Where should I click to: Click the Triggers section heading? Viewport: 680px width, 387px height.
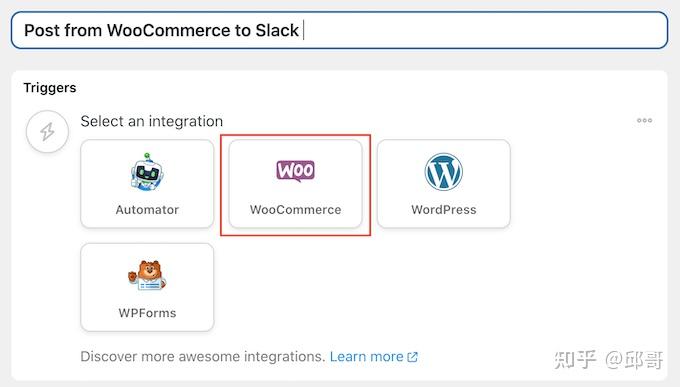pos(50,88)
